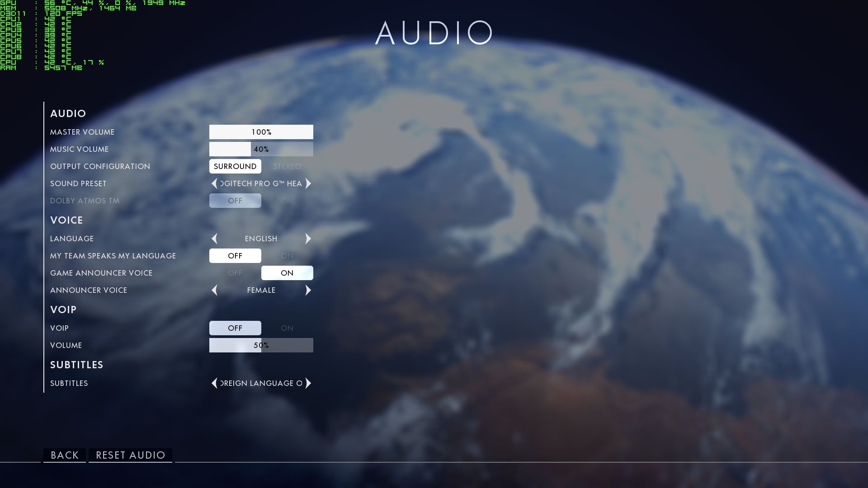Click left arrow of Announcer Voice
Viewport: 868px width, 488px height.
pyautogui.click(x=214, y=290)
